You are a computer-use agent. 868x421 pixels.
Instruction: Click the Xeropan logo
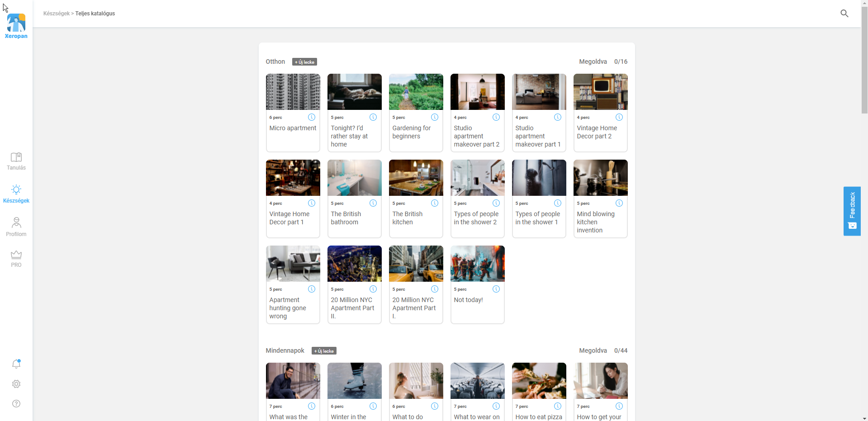click(16, 26)
